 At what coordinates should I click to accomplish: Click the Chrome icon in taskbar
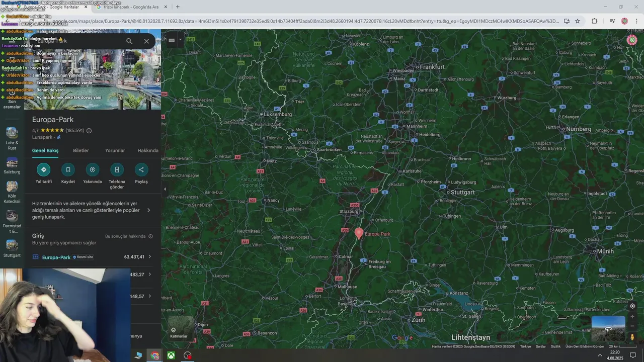coord(155,355)
